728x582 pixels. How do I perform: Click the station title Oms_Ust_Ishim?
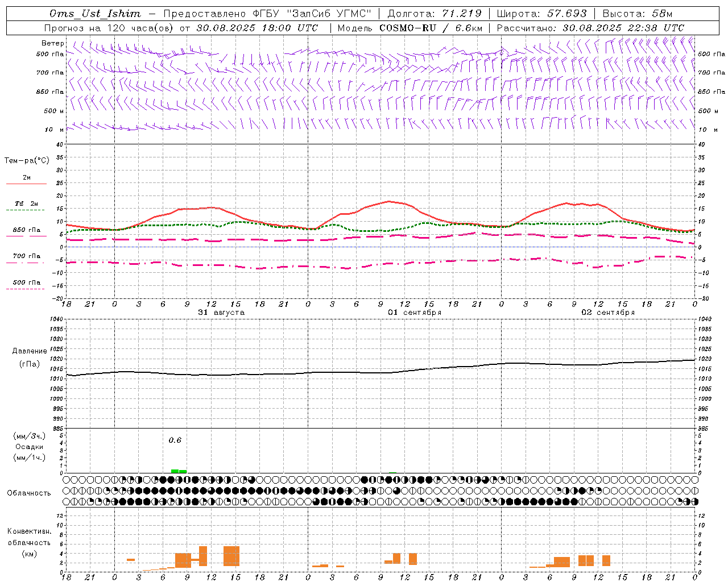95,14
